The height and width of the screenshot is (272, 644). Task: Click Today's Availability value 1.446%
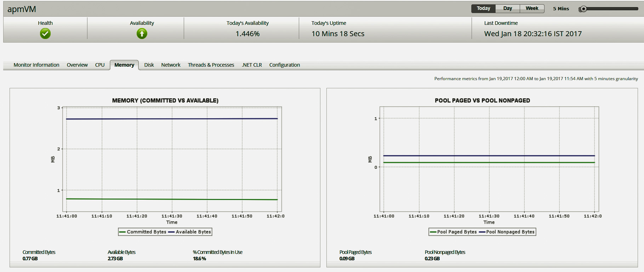coord(247,34)
